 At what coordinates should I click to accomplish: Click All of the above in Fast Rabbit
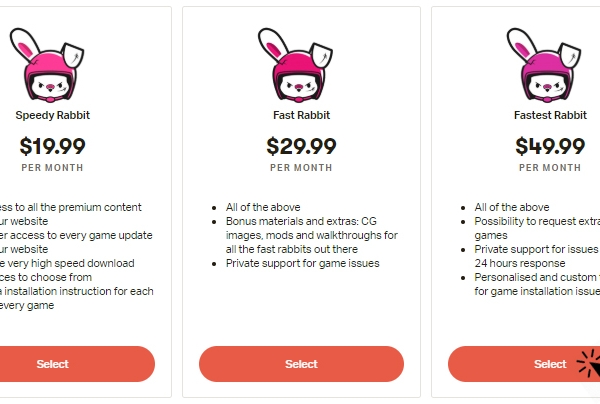[263, 206]
